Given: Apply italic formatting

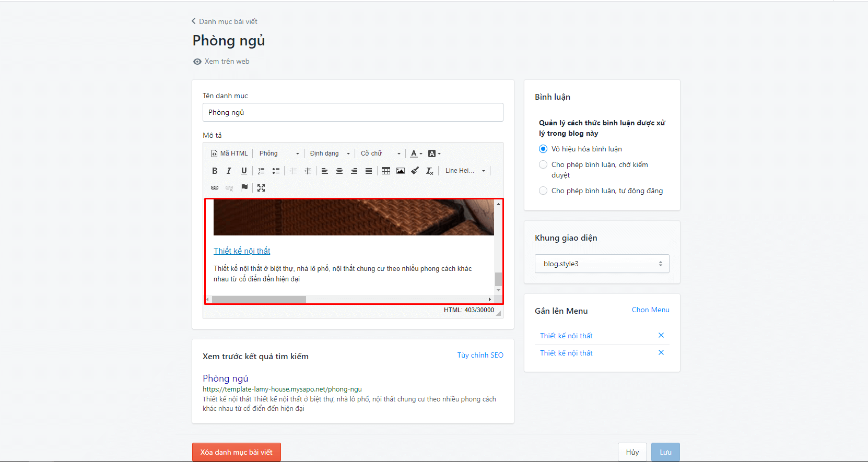Looking at the screenshot, I should 229,171.
